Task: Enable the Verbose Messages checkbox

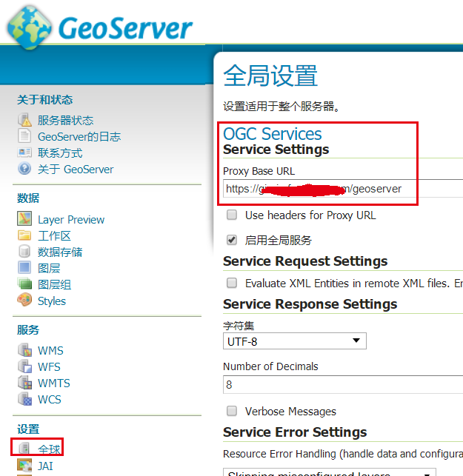Action: [x=232, y=411]
